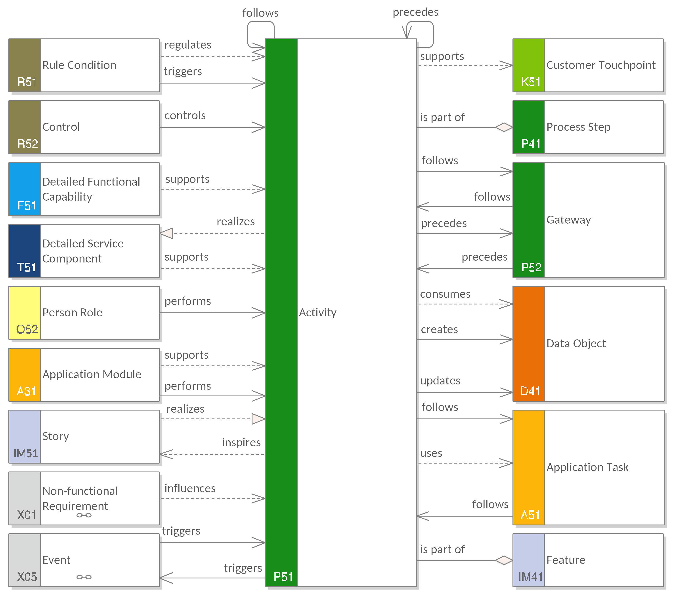The image size is (673, 616).
Task: Select the R51 color tag
Action: point(25,65)
